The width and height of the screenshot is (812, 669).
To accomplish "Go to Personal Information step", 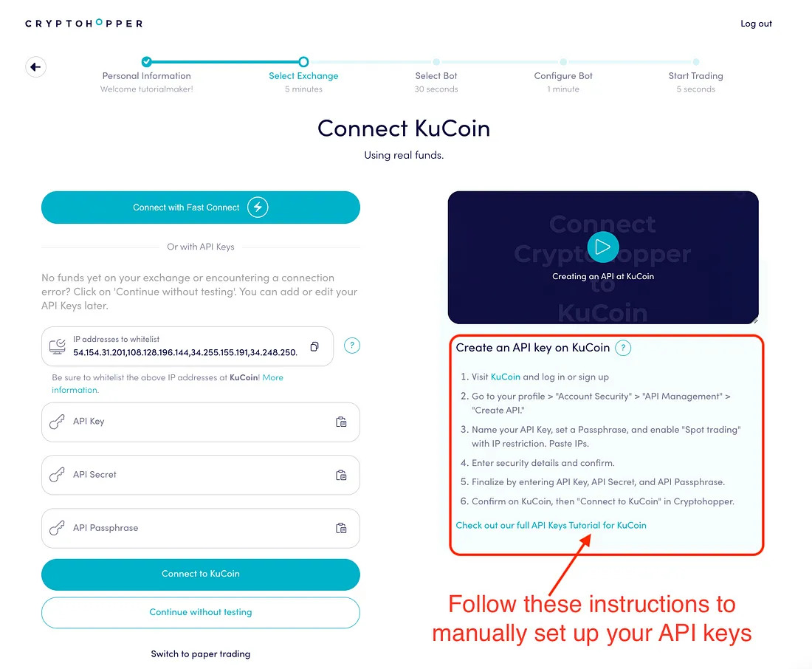I will tap(147, 76).
